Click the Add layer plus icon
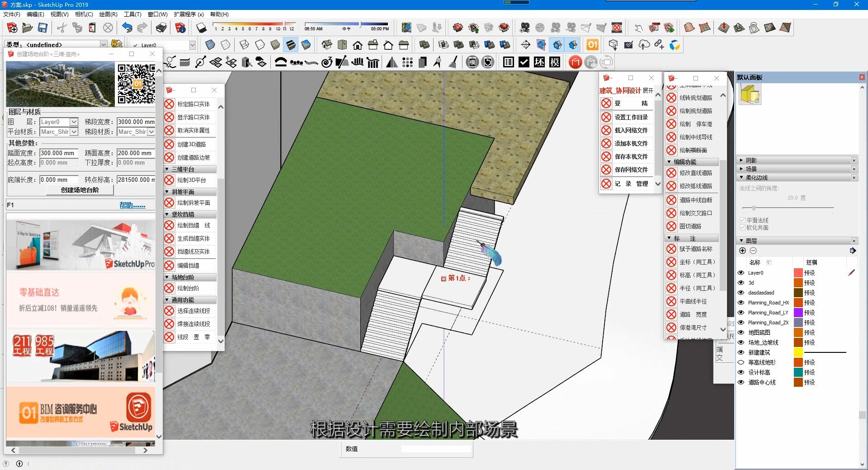Screen dimensions: 868x470 point(742,251)
